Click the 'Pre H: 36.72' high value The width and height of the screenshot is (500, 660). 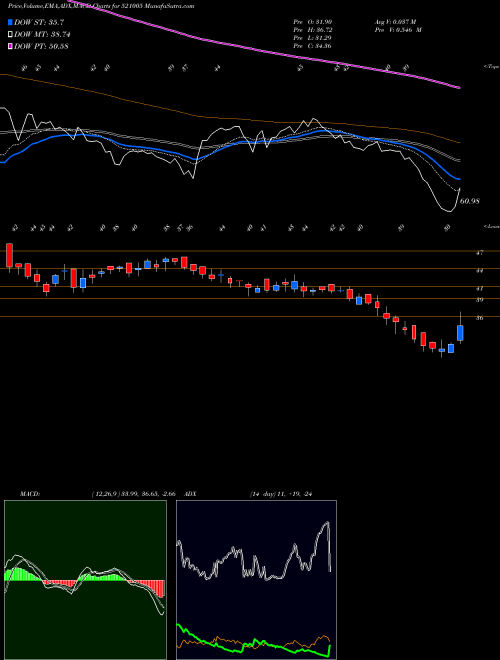click(312, 30)
